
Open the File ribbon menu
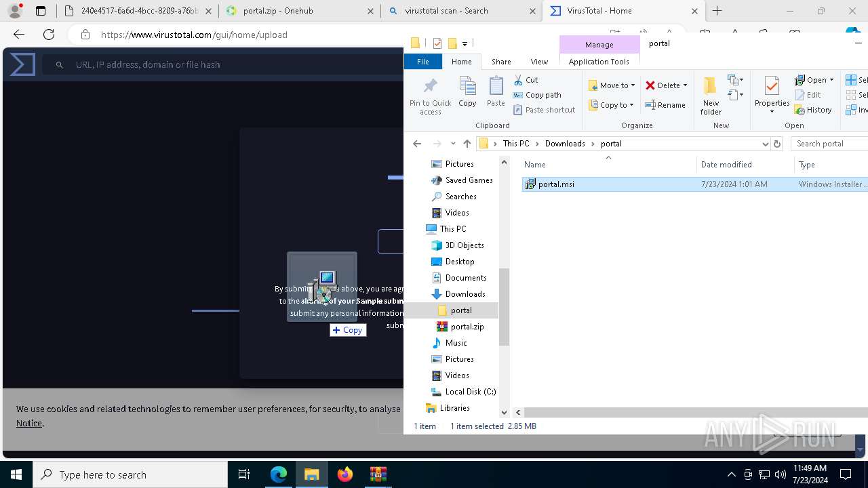pyautogui.click(x=422, y=62)
